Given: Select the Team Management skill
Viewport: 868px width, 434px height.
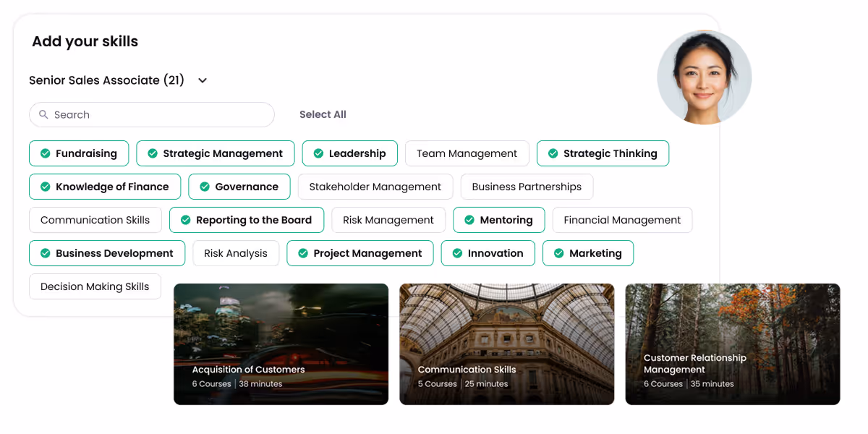Looking at the screenshot, I should click(467, 153).
